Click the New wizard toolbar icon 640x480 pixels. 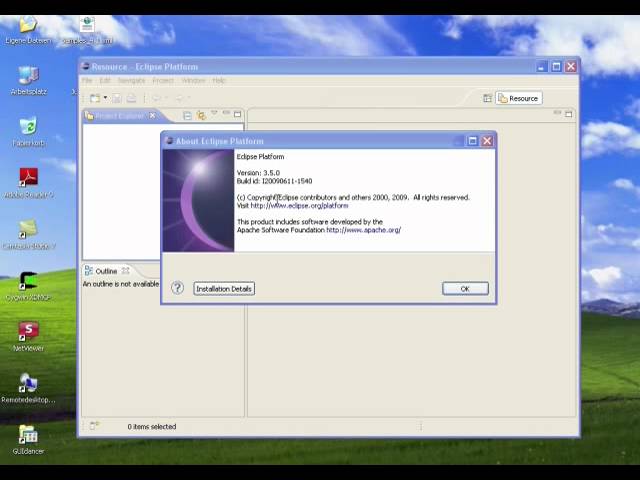coord(95,98)
